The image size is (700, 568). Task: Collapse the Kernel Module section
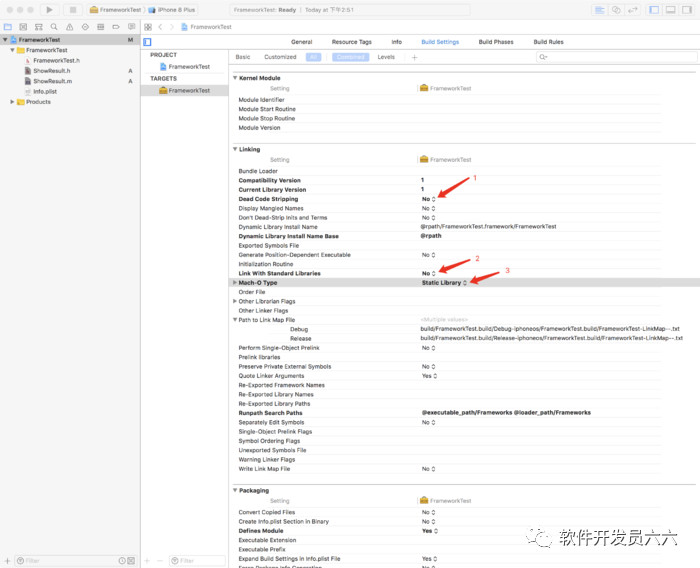[235, 78]
